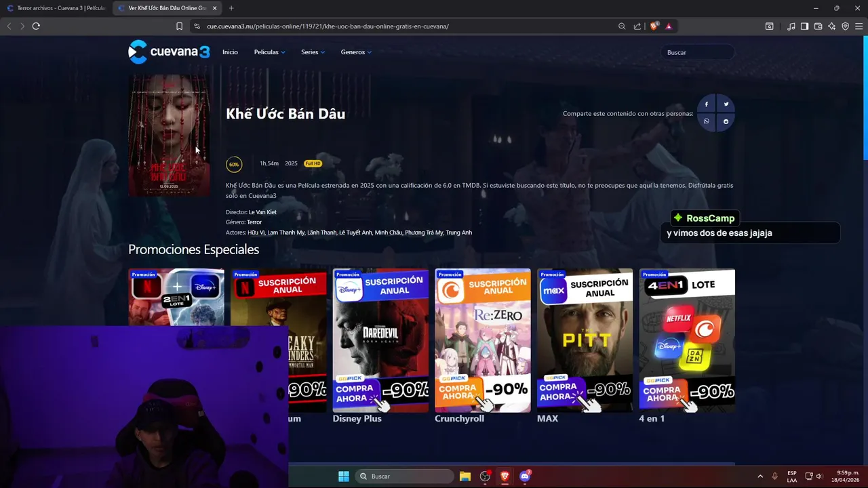Open director Le Van Kiet link
The width and height of the screenshot is (868, 488).
click(262, 212)
